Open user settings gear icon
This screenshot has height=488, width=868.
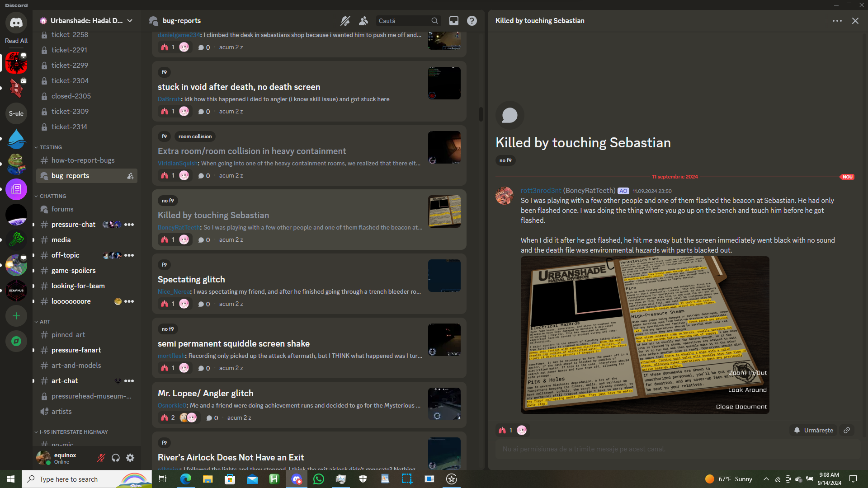130,458
